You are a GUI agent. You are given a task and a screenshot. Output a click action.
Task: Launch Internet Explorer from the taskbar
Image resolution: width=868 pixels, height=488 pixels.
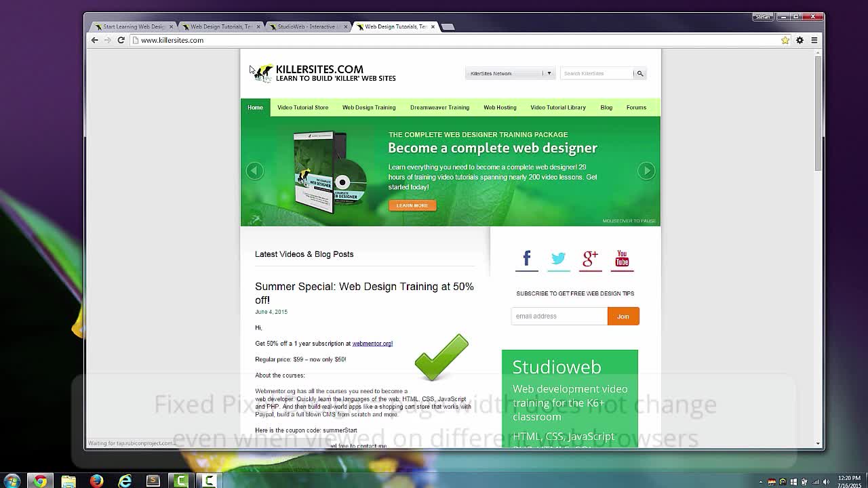click(125, 481)
